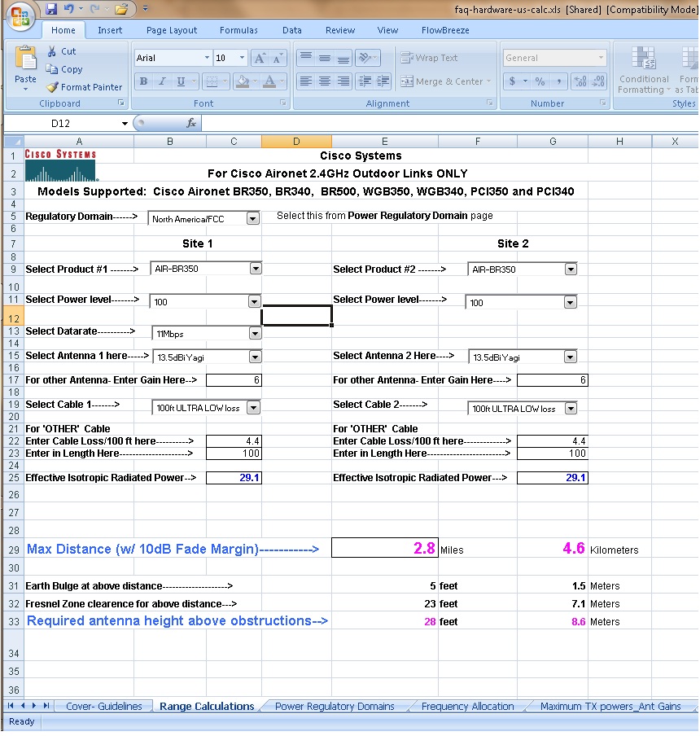Toggle Bold formatting

143,81
